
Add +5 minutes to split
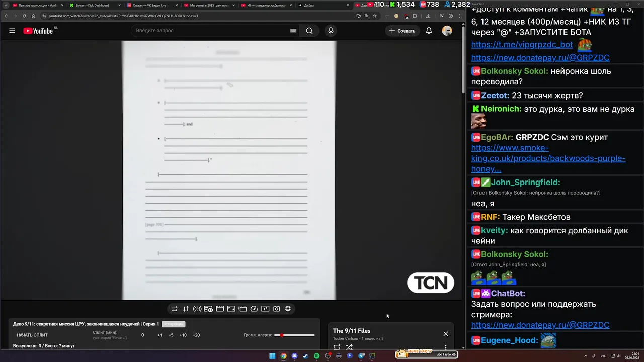171,335
